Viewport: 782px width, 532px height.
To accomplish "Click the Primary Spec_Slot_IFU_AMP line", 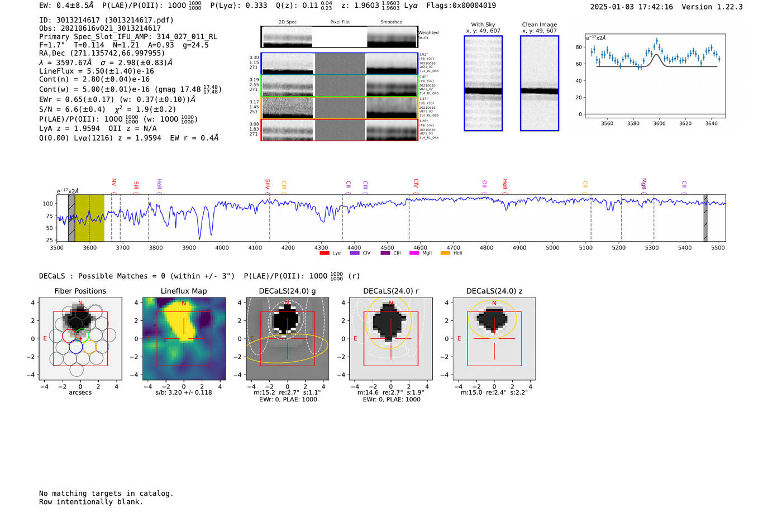I will (128, 37).
